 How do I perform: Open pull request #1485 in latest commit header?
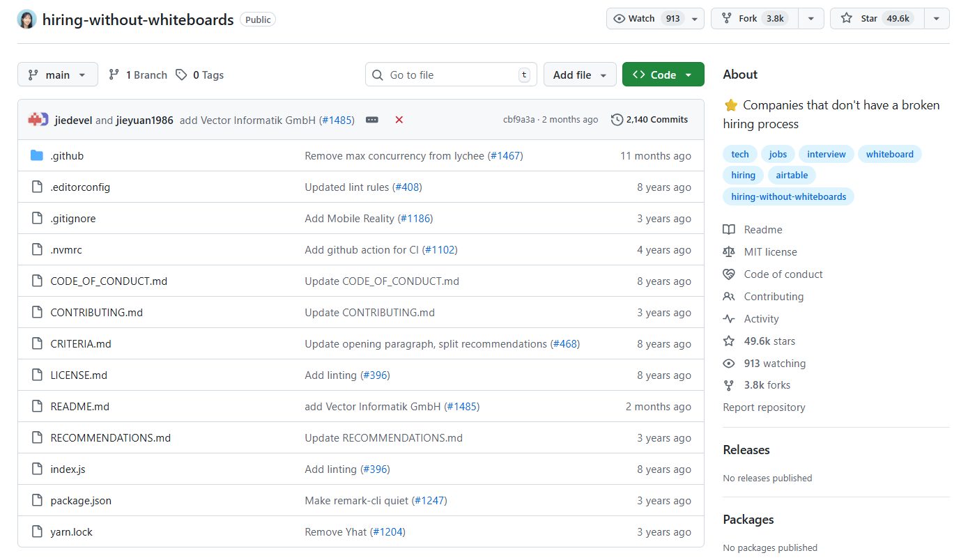click(x=337, y=120)
